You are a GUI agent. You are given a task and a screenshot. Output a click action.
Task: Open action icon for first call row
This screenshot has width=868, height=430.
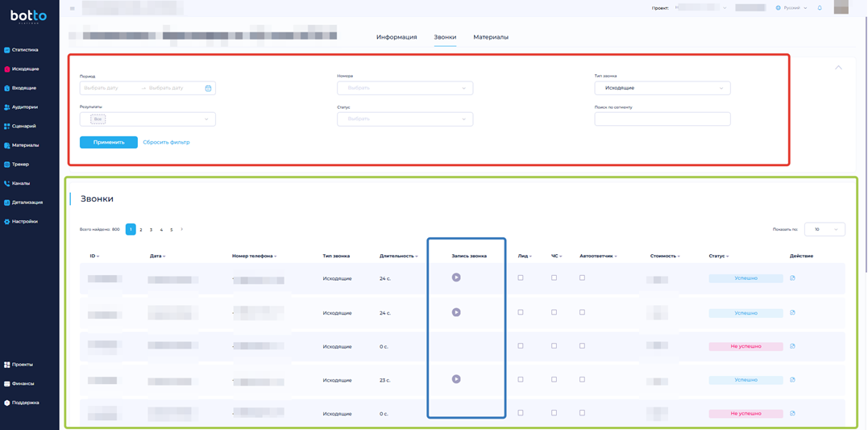pos(792,278)
